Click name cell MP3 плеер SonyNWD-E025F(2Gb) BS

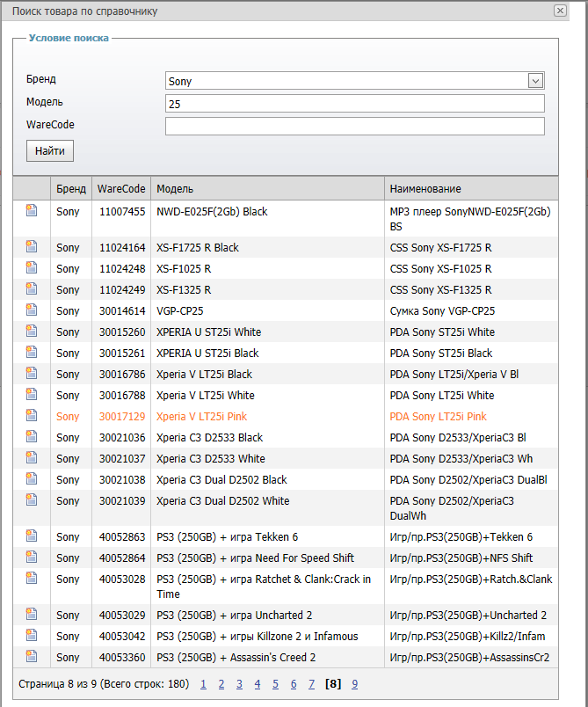(x=470, y=219)
